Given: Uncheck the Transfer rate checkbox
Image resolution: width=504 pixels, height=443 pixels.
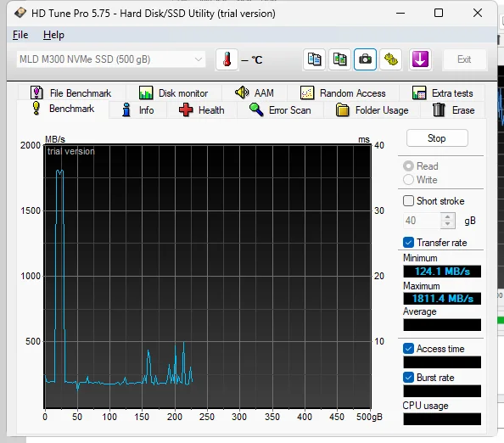Looking at the screenshot, I should 408,243.
